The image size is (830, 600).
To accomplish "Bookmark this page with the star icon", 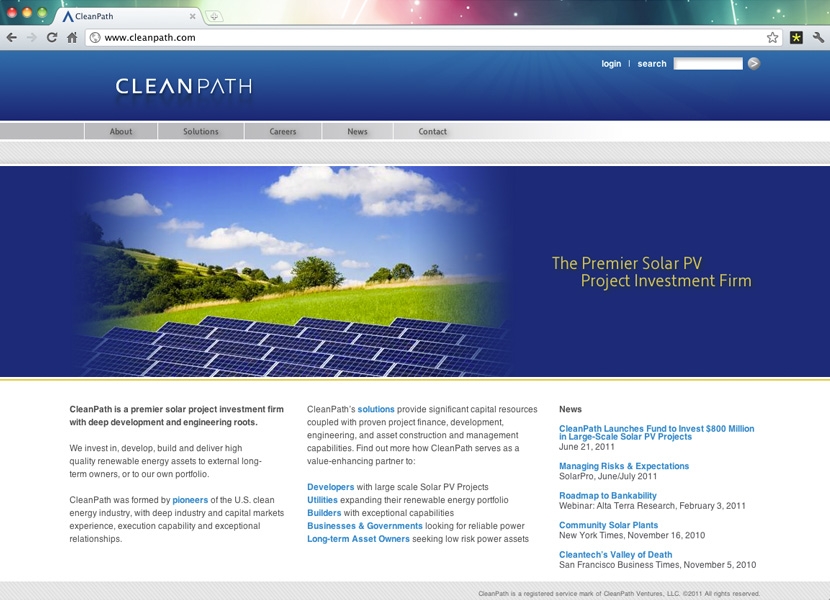I will pyautogui.click(x=772, y=38).
